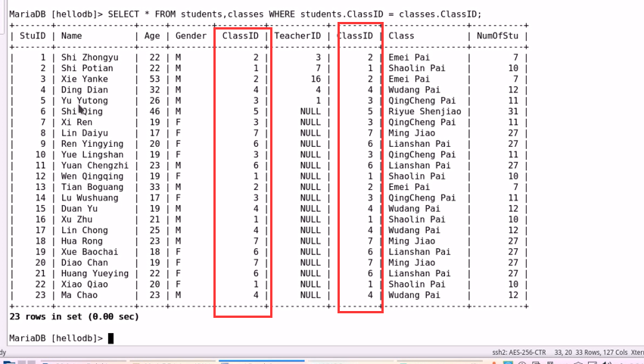
Task: Click the Gender column header
Action: [191, 36]
